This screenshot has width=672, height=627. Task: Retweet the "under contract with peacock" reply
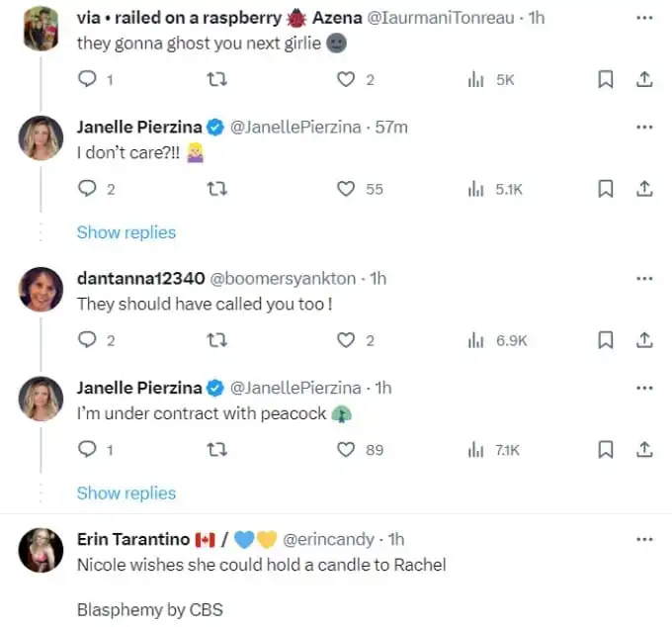(x=216, y=449)
